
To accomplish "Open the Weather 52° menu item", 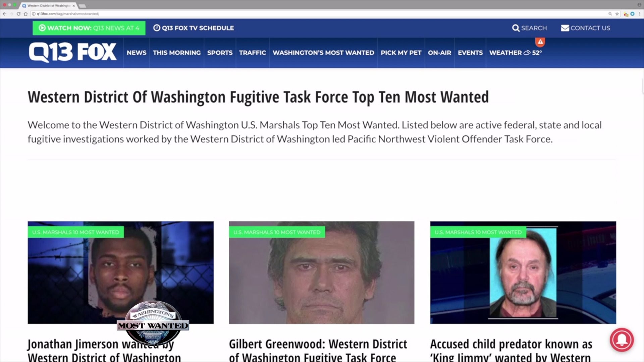I will click(516, 53).
